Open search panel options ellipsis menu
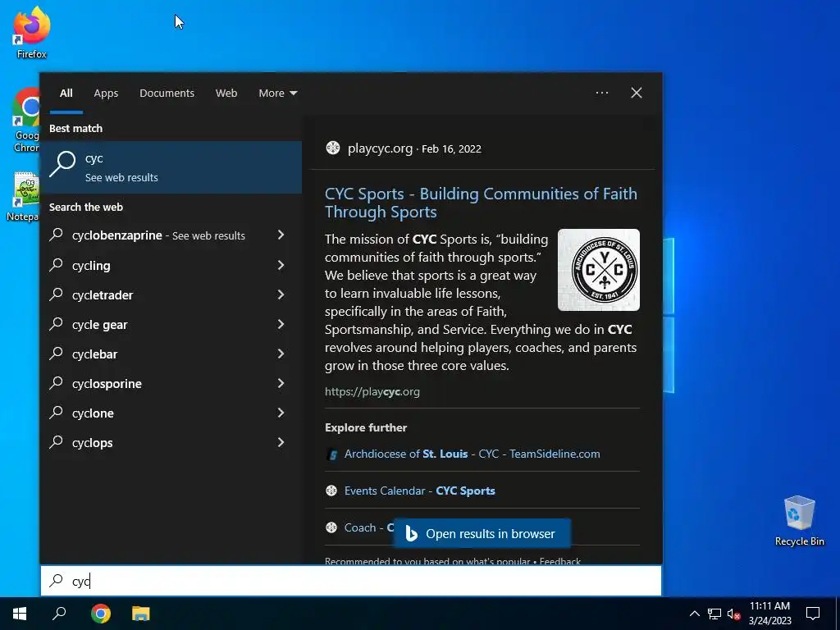The width and height of the screenshot is (840, 630). click(x=602, y=93)
